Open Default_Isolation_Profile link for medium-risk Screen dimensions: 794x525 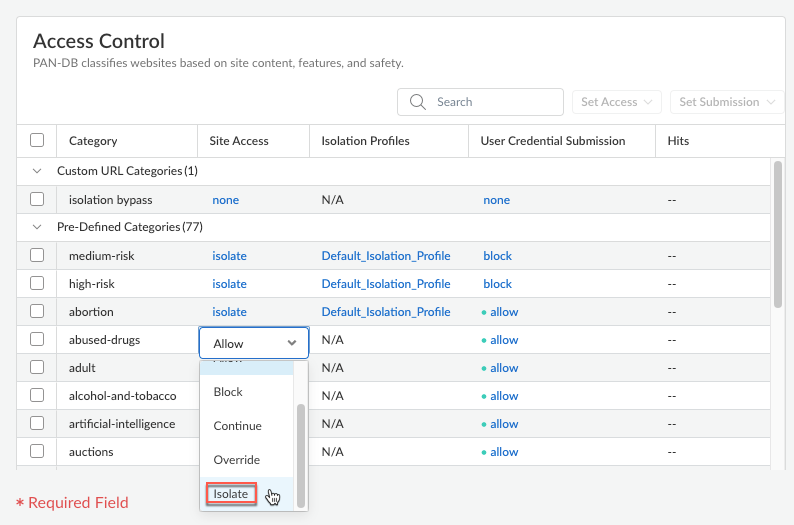point(386,256)
